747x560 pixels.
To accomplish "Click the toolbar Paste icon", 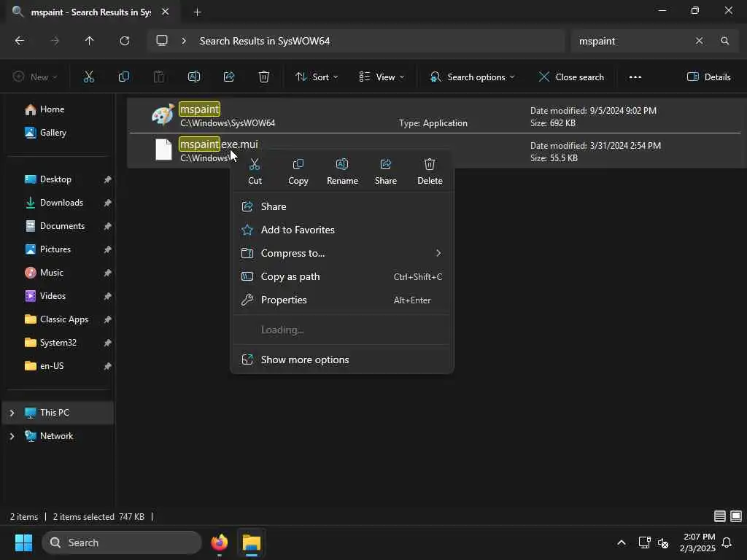I will click(158, 77).
